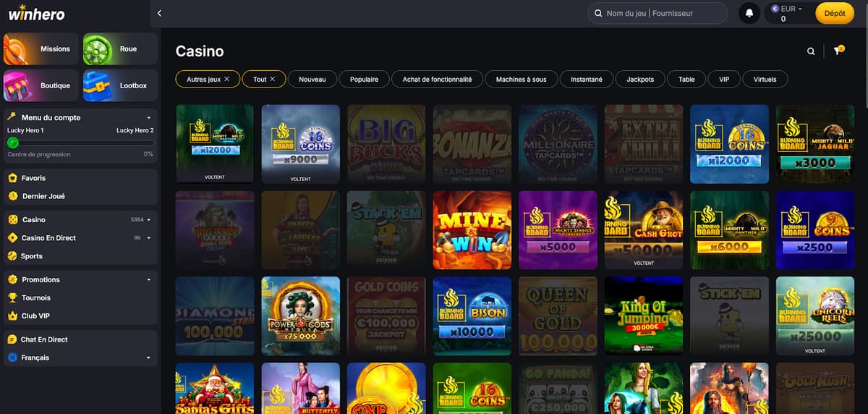Click the winhero logo

(36, 14)
